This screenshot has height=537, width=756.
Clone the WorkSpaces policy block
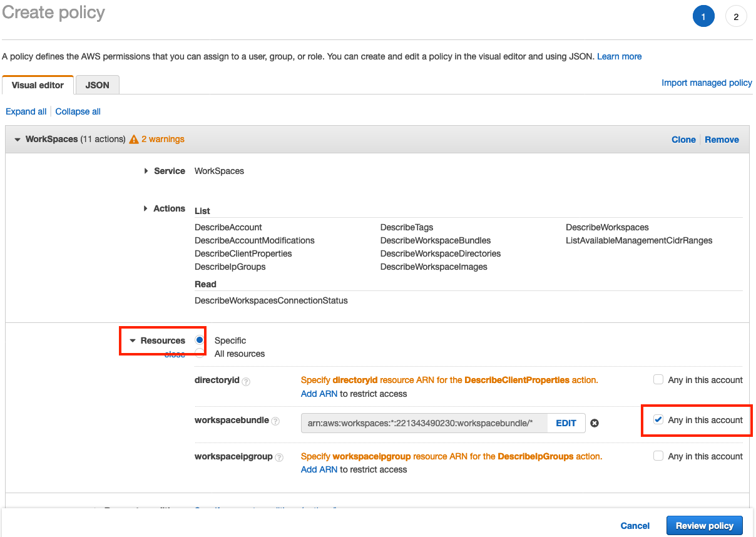click(x=683, y=140)
